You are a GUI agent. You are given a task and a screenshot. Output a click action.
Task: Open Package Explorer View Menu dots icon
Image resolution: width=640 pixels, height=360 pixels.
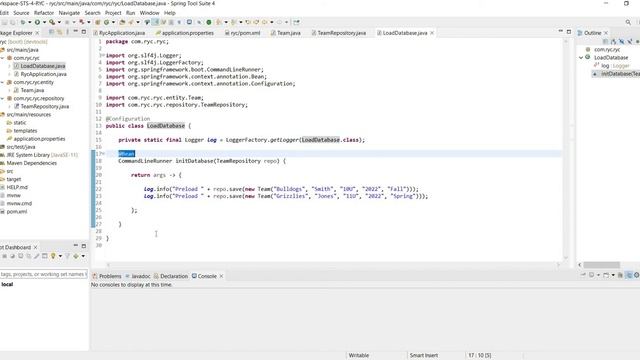(x=67, y=32)
